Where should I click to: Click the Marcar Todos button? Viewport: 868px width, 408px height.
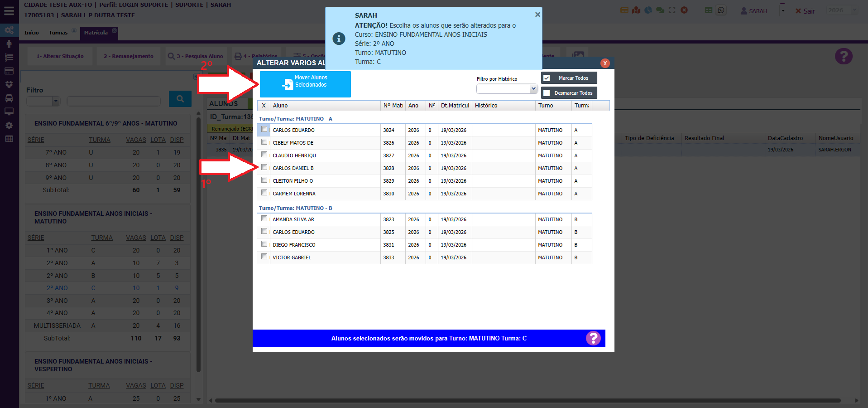pyautogui.click(x=569, y=78)
